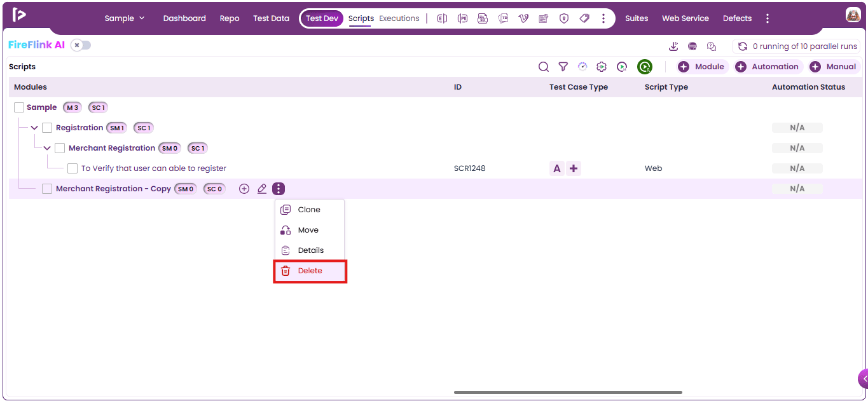This screenshot has width=868, height=401.
Task: Click the speedometer gauge icon
Action: 582,67
